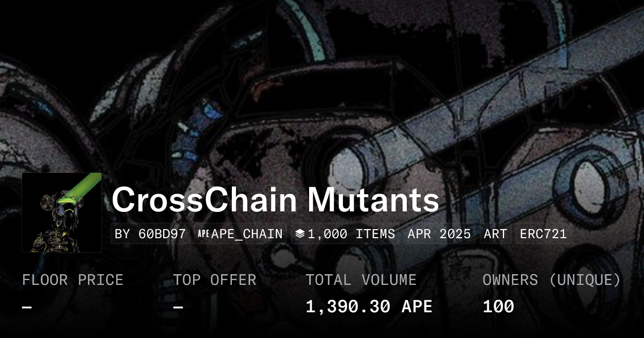Click the TOP OFFER label
This screenshot has width=644, height=338.
(215, 280)
